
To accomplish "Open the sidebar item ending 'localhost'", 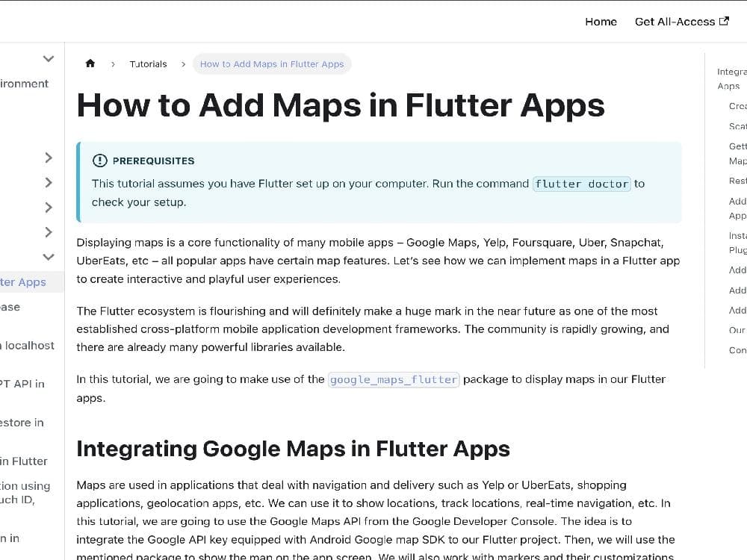I will 27,345.
